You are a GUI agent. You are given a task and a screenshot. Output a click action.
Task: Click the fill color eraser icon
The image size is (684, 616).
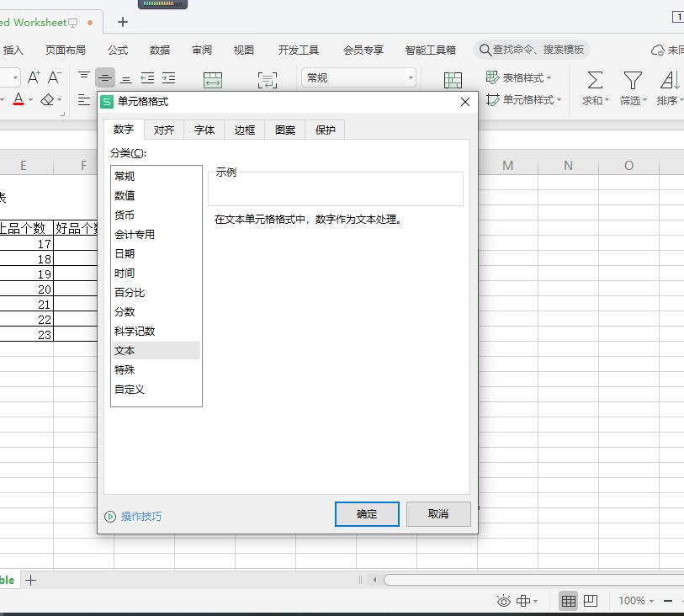[x=47, y=99]
